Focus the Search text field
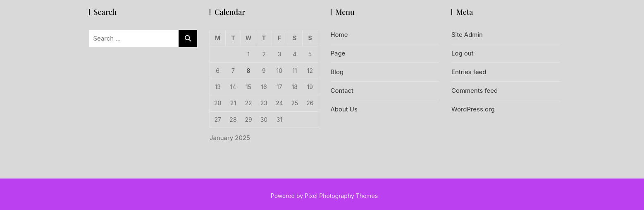The height and width of the screenshot is (210, 644). pos(134,39)
